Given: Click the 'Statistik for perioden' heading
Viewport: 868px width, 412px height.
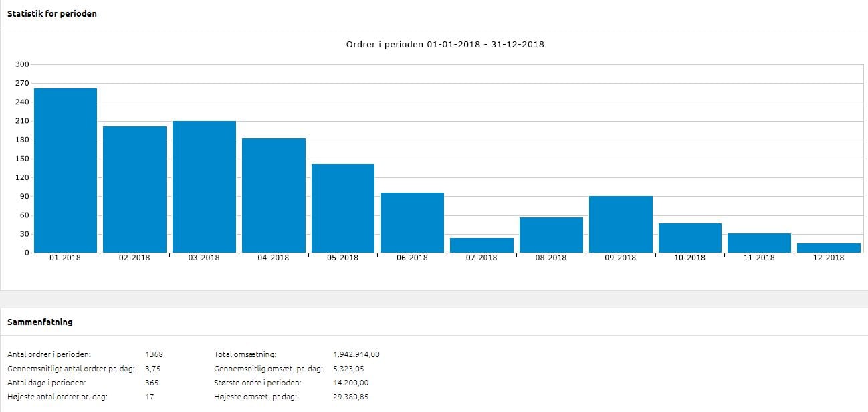Looking at the screenshot, I should click(52, 13).
